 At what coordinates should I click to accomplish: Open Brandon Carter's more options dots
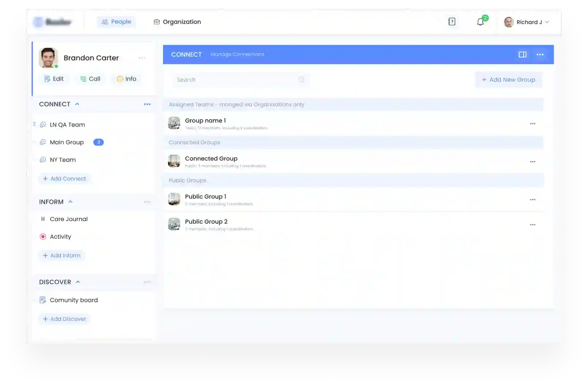pos(142,58)
